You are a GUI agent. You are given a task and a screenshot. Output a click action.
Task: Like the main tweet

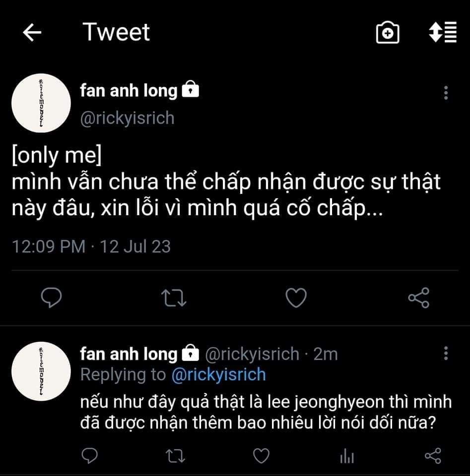pyautogui.click(x=296, y=297)
